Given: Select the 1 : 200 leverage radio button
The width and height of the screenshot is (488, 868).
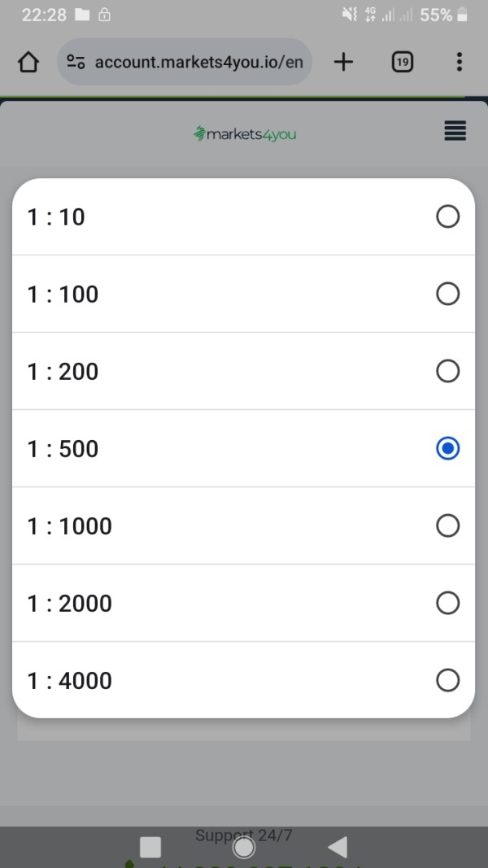Looking at the screenshot, I should point(447,371).
